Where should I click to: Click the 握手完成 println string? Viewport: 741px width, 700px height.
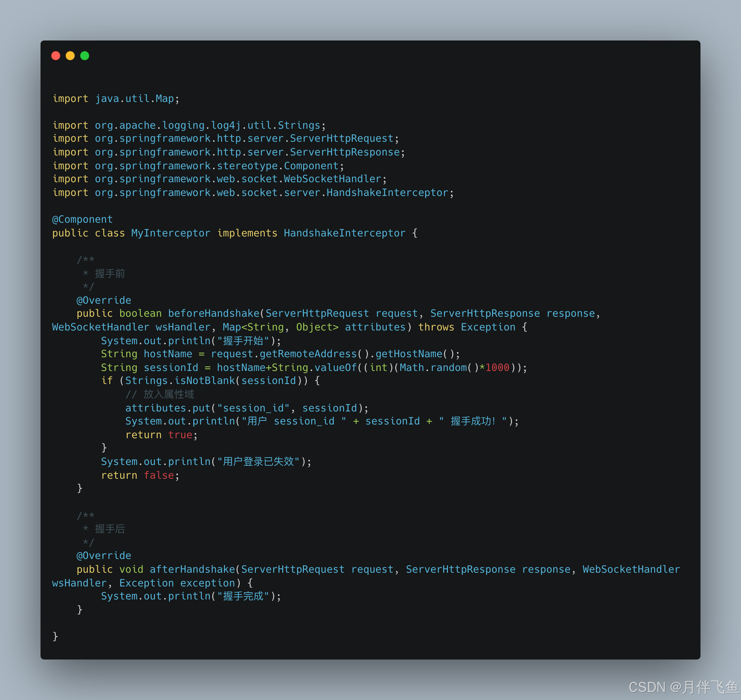pos(243,596)
